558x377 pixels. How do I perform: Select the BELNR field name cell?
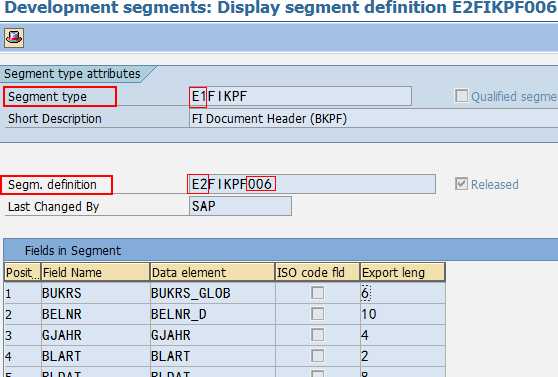tap(95, 314)
